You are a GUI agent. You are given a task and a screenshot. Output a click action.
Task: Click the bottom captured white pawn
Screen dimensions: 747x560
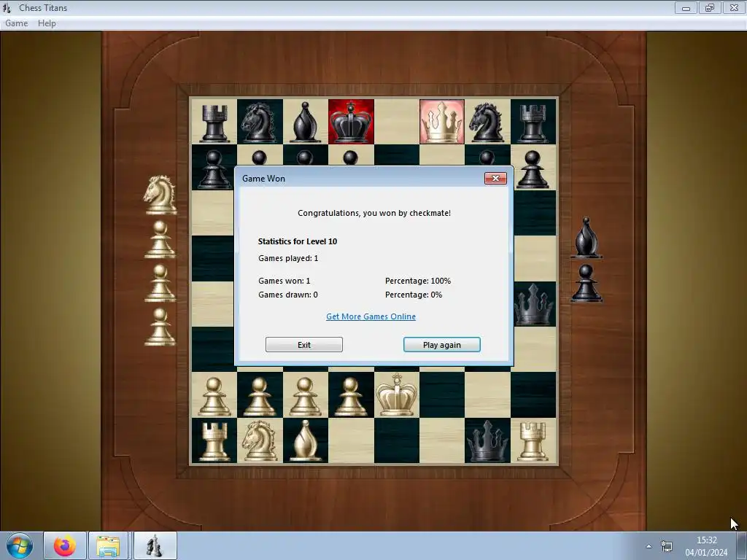[x=160, y=327]
